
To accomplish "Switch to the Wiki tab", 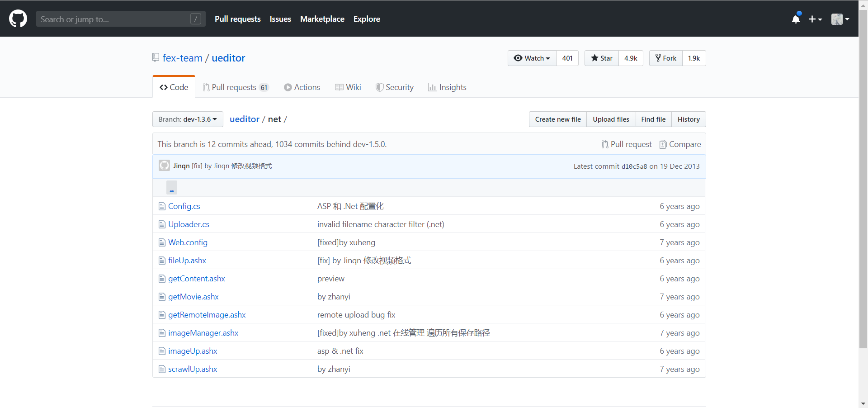I will coord(348,87).
